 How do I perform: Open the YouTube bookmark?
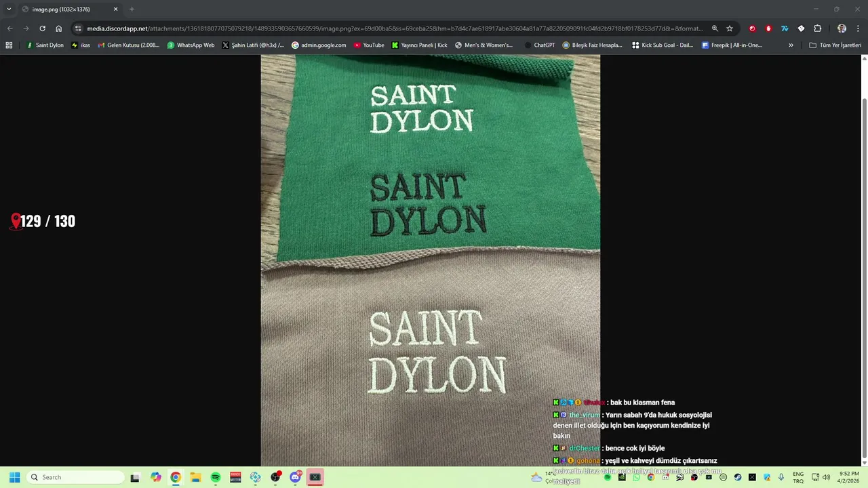pyautogui.click(x=369, y=45)
